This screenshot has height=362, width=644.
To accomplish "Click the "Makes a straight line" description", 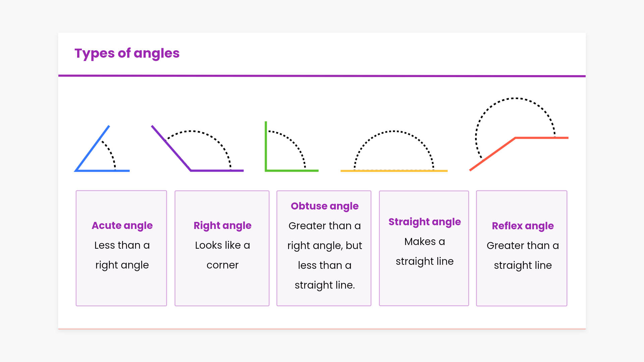I will click(x=424, y=251).
